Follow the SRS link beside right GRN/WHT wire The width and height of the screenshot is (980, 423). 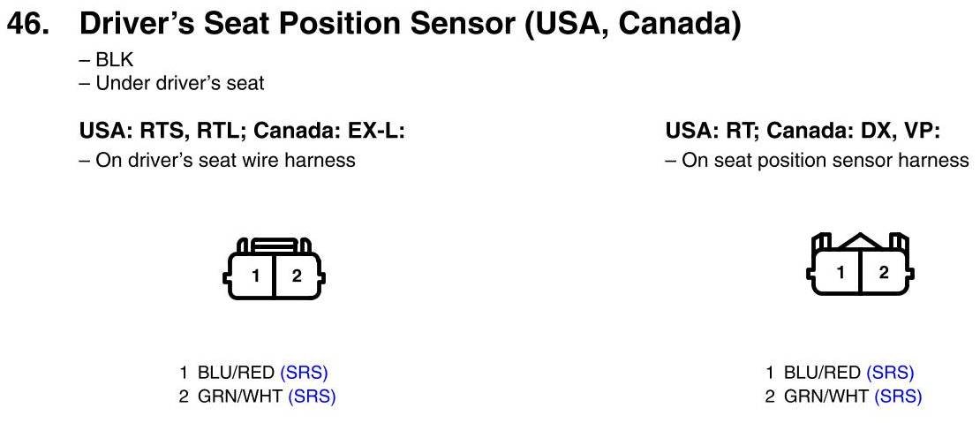(898, 397)
